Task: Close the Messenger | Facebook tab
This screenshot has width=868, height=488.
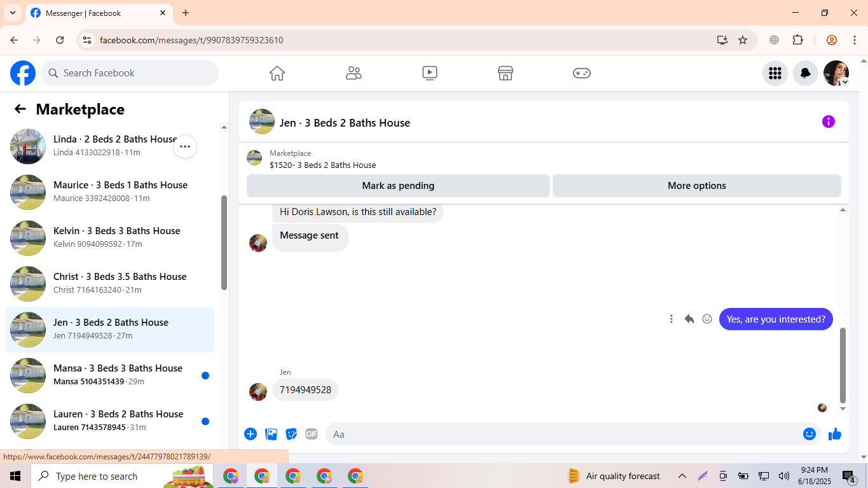Action: click(163, 13)
